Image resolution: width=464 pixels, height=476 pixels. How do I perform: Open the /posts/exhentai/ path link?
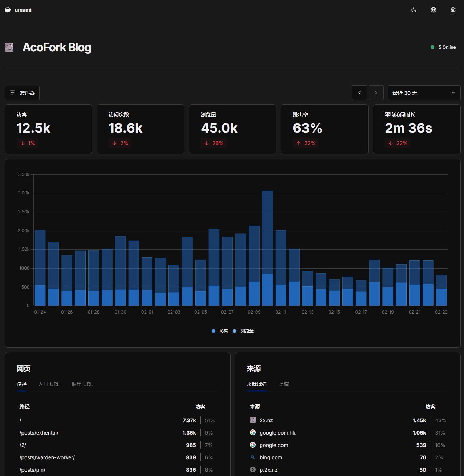pyautogui.click(x=39, y=433)
